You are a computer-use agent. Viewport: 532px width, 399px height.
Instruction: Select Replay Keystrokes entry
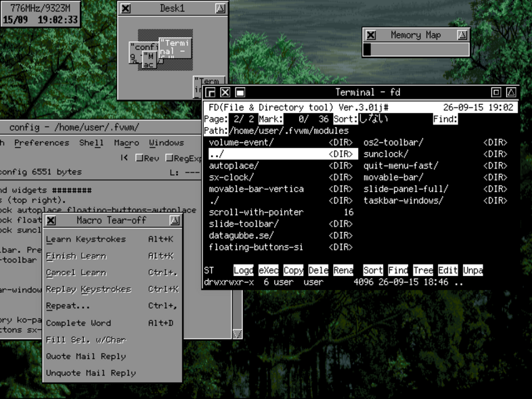point(112,289)
